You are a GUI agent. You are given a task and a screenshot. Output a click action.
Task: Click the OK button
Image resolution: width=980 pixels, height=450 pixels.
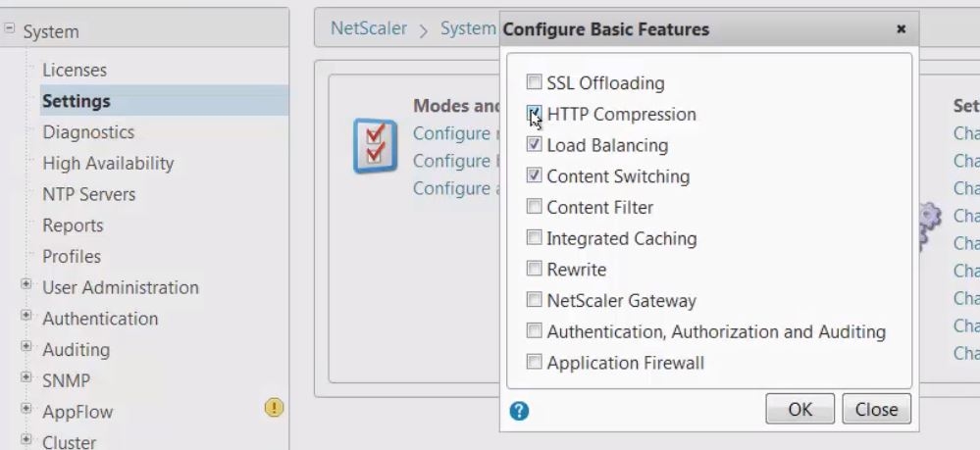(800, 409)
